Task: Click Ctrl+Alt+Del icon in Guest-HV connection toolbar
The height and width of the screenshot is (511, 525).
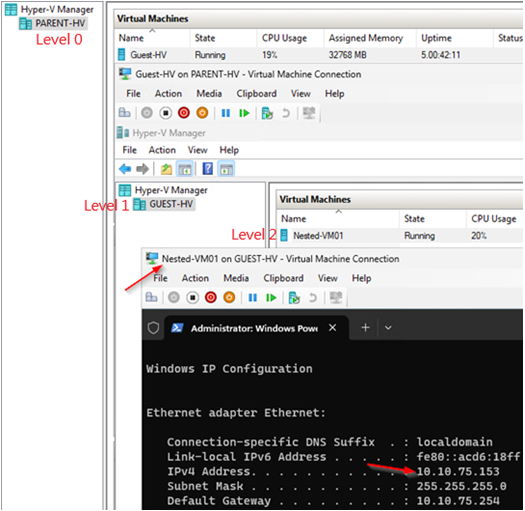Action: (125, 113)
